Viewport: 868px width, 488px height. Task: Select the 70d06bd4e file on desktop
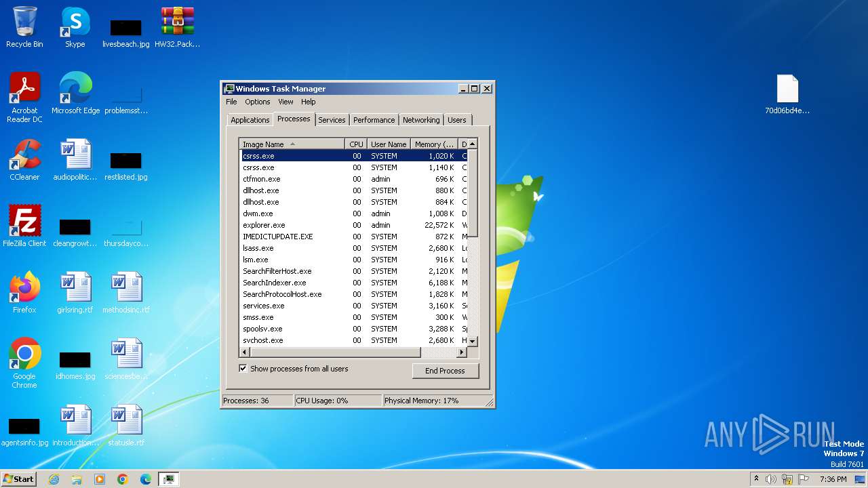pos(787,94)
